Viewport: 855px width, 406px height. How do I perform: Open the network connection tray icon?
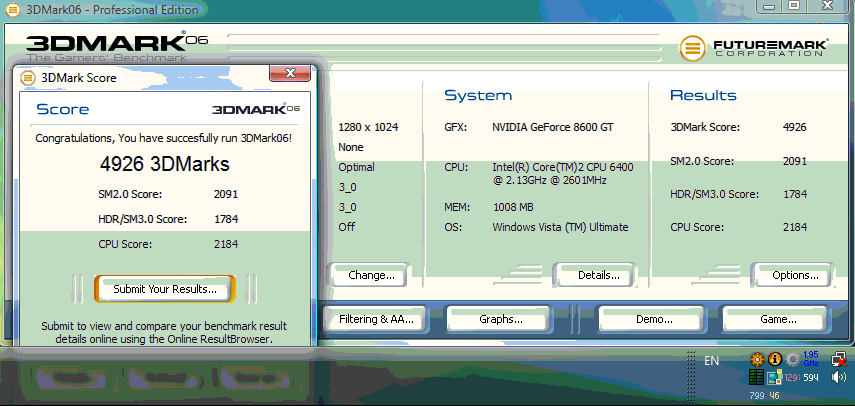coord(839,359)
